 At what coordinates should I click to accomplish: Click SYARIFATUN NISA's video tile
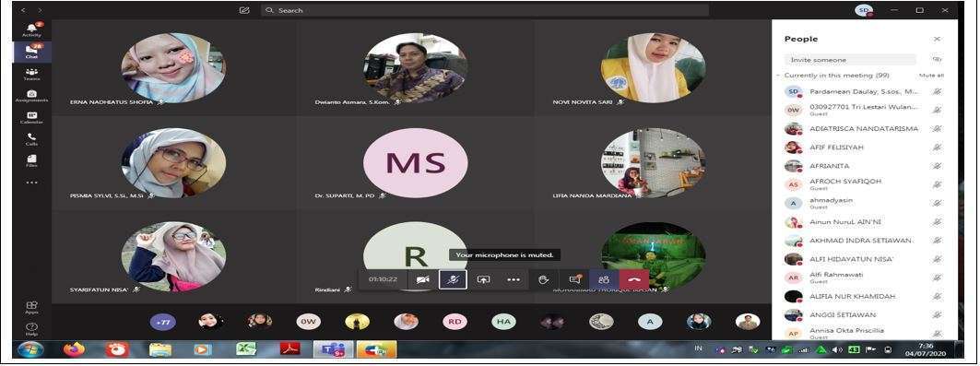[173, 257]
